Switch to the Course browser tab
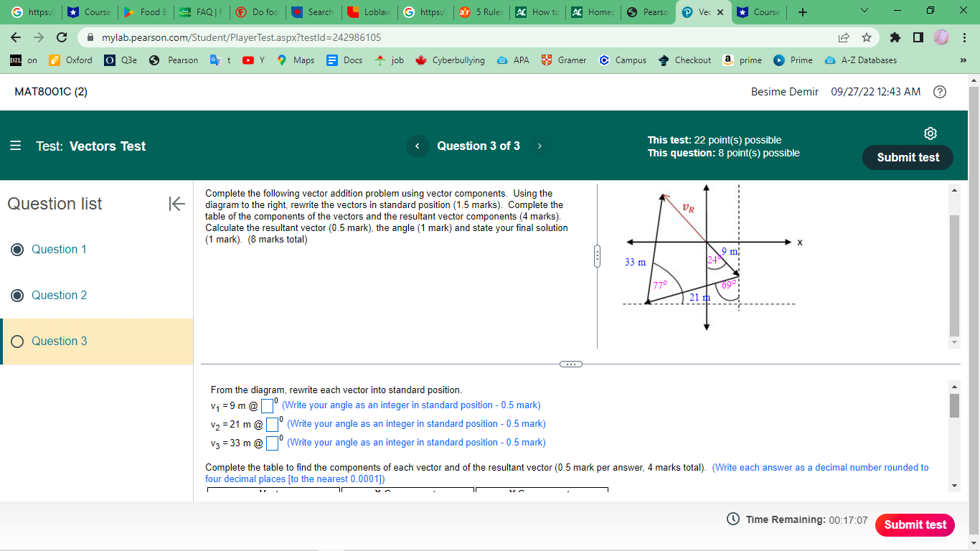The width and height of the screenshot is (980, 551). coord(758,12)
